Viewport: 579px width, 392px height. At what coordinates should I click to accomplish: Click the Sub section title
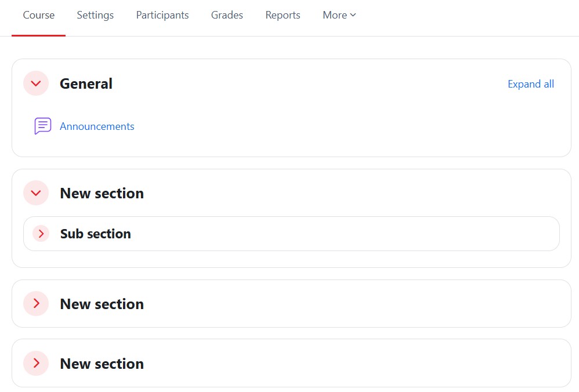click(x=96, y=234)
